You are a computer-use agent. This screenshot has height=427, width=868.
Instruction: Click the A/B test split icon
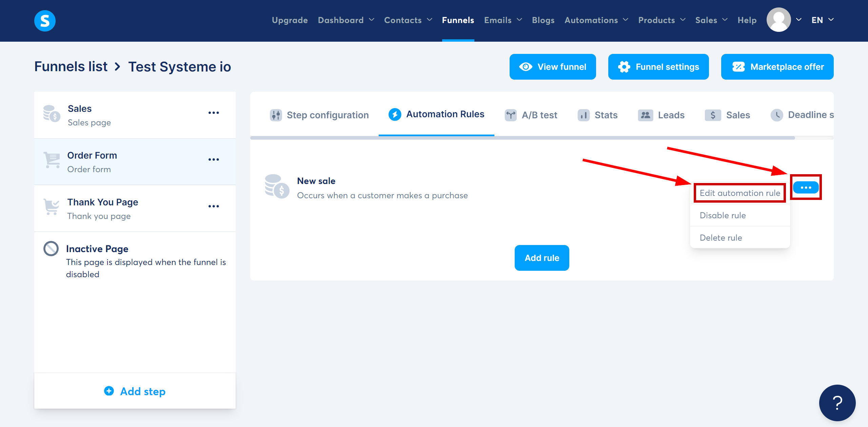click(511, 115)
